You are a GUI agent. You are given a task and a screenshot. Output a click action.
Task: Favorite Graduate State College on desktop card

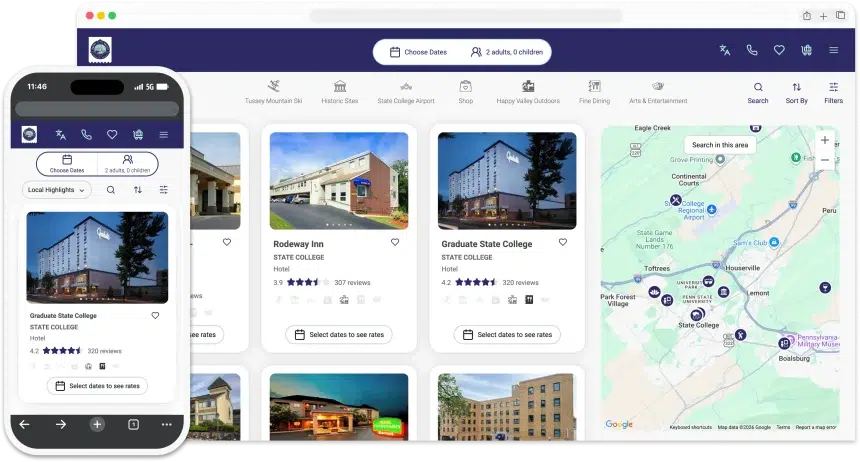[x=563, y=242]
